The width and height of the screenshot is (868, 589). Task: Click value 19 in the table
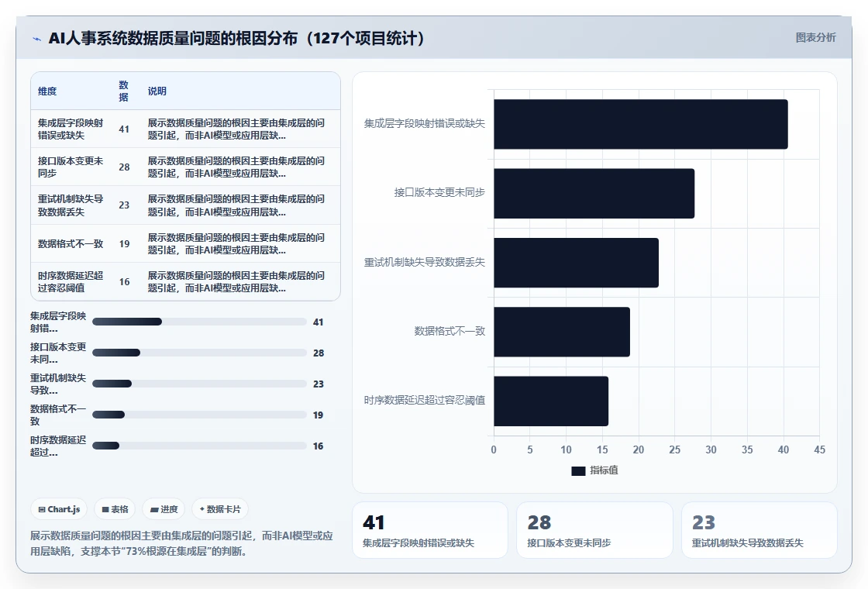coord(124,244)
